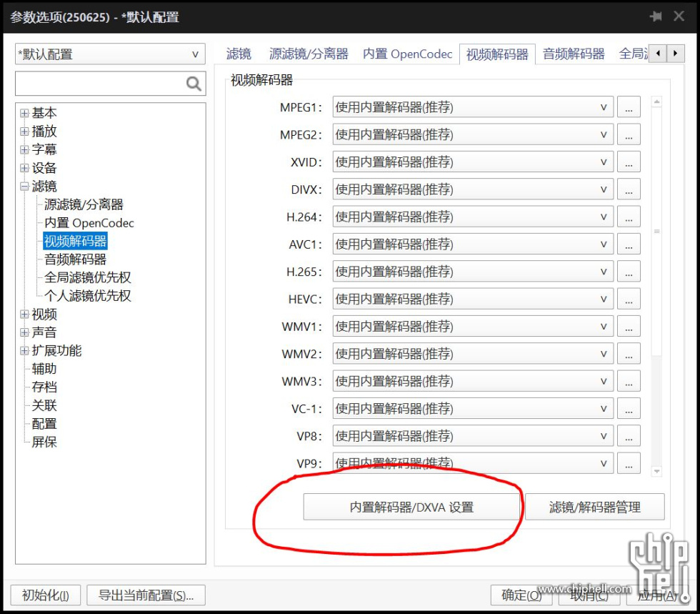Image resolution: width=700 pixels, height=614 pixels.
Task: Click 导出当前配置 button
Action: pyautogui.click(x=146, y=595)
